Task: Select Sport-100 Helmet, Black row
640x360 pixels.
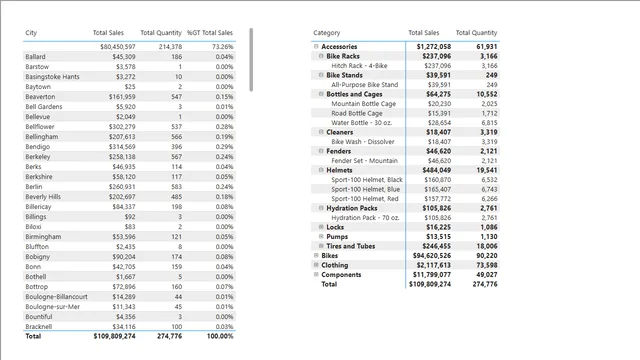Action: 405,180
